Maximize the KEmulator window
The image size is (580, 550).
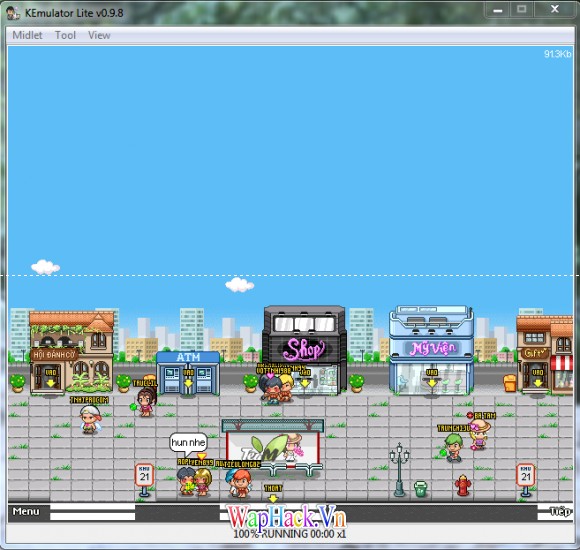(x=522, y=10)
